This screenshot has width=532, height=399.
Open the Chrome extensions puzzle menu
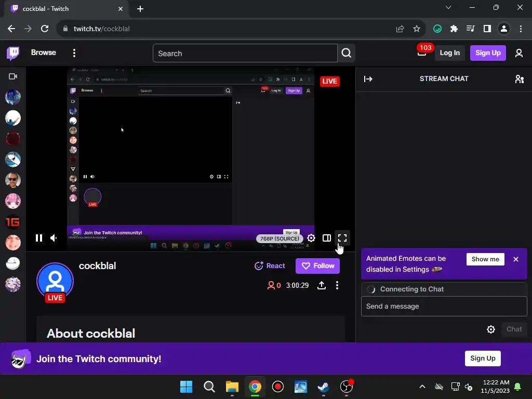point(454,29)
